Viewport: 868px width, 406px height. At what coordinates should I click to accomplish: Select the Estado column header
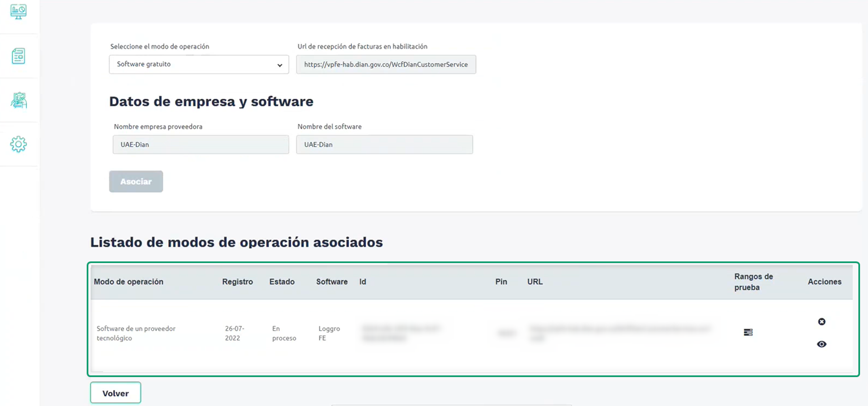pyautogui.click(x=282, y=282)
